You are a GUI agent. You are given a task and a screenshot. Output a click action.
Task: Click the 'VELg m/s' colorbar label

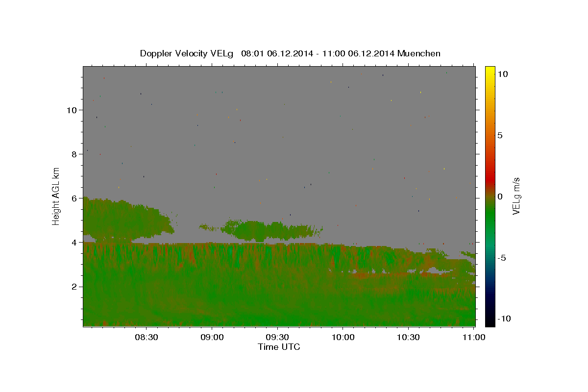516,196
